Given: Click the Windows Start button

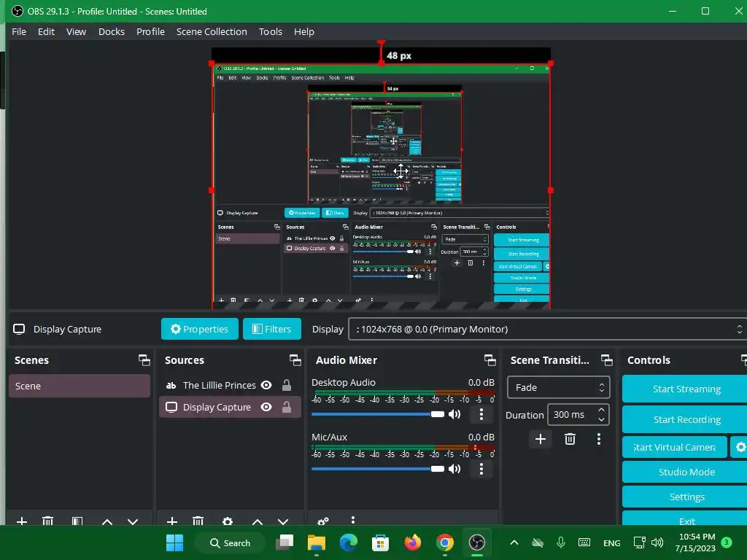Looking at the screenshot, I should coord(174,542).
